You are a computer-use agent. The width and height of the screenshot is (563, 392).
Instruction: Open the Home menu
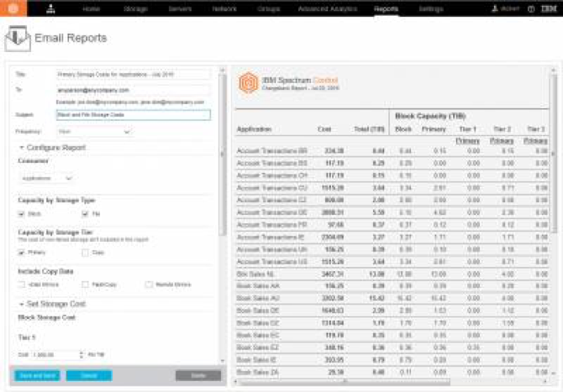[x=92, y=9]
